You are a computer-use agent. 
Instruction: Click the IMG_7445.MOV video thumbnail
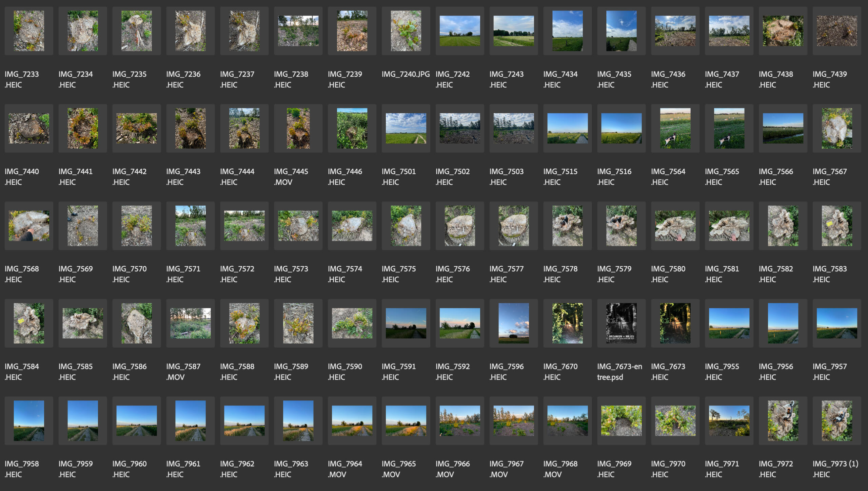[x=298, y=128]
